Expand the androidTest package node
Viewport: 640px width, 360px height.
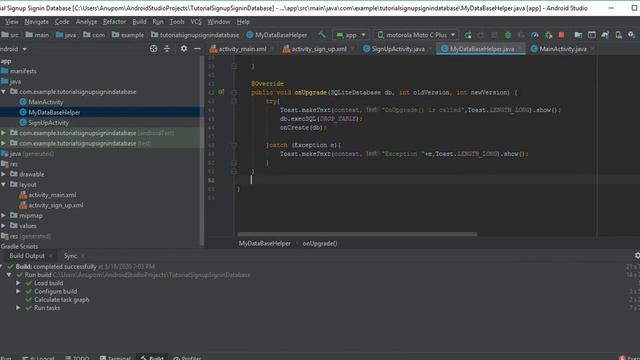tap(4, 133)
